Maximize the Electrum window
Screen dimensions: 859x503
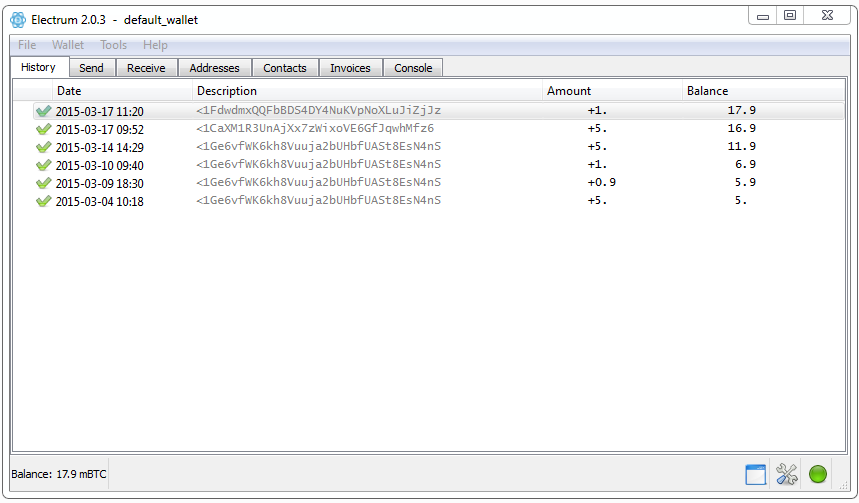[790, 15]
